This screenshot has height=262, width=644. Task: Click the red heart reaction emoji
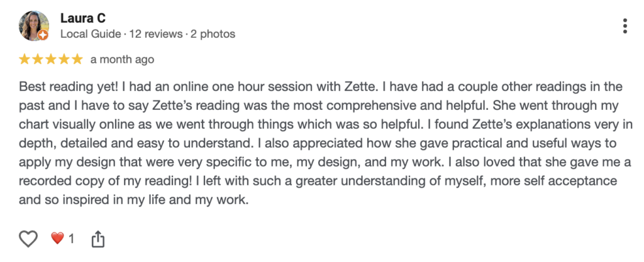pyautogui.click(x=58, y=239)
